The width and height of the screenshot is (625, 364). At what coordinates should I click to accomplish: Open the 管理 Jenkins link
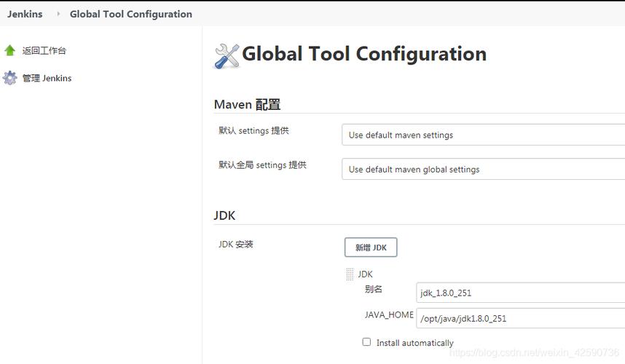[x=47, y=78]
